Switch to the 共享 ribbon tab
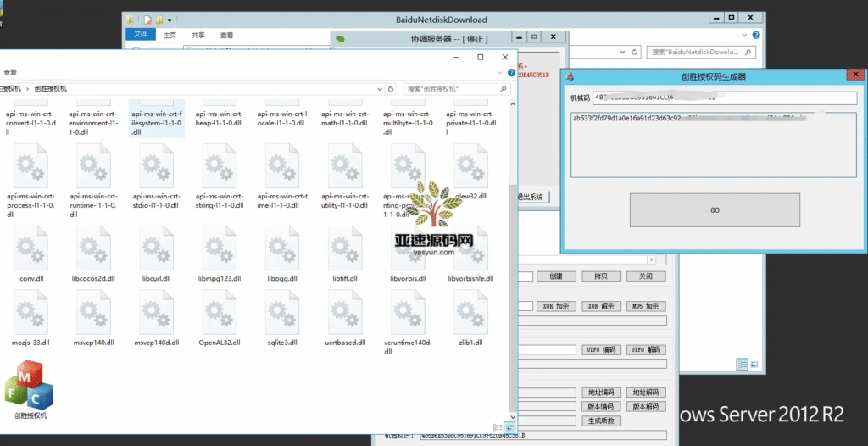Viewport: 868px width, 446px height. 198,35
